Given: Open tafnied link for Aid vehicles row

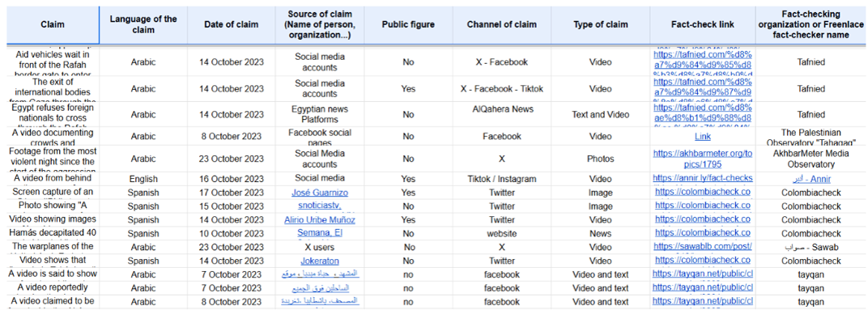Looking at the screenshot, I should click(703, 62).
